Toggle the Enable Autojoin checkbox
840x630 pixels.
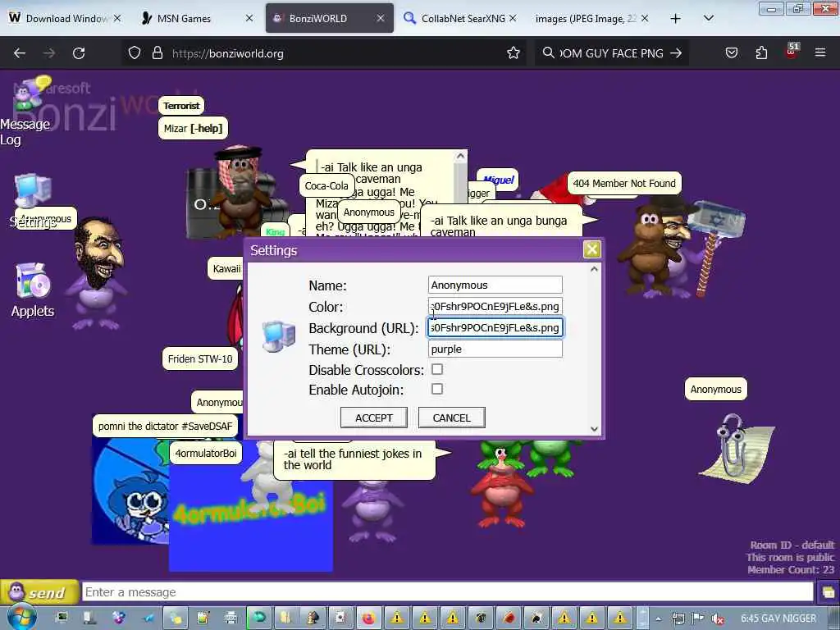pyautogui.click(x=437, y=390)
